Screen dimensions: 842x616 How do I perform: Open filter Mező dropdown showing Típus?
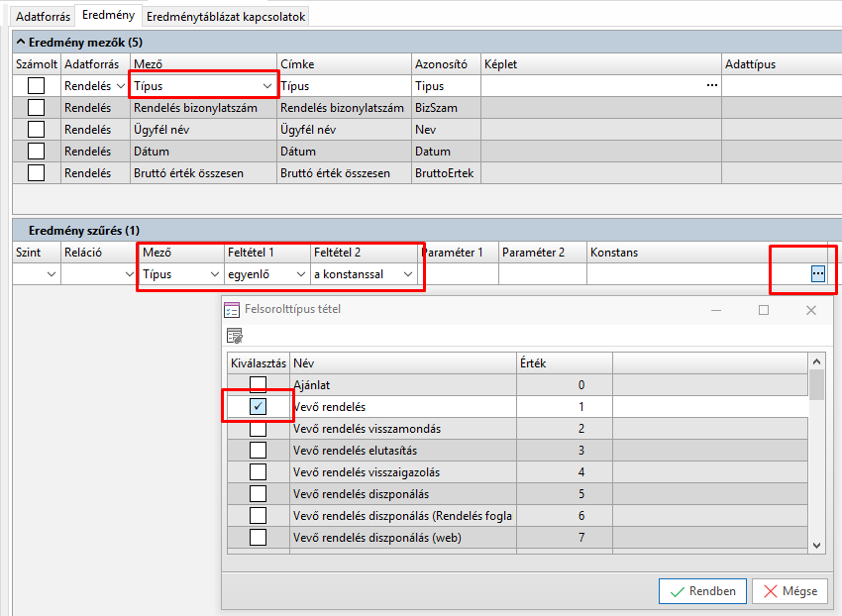[215, 274]
